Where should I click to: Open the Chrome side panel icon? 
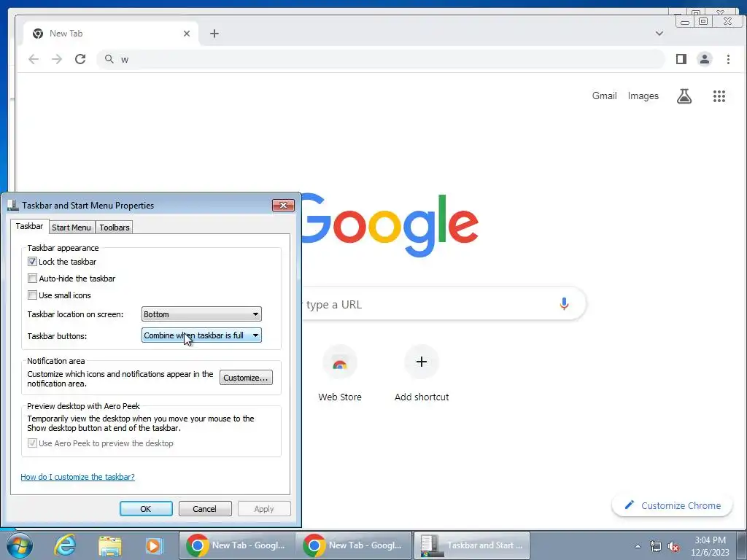[x=681, y=59]
